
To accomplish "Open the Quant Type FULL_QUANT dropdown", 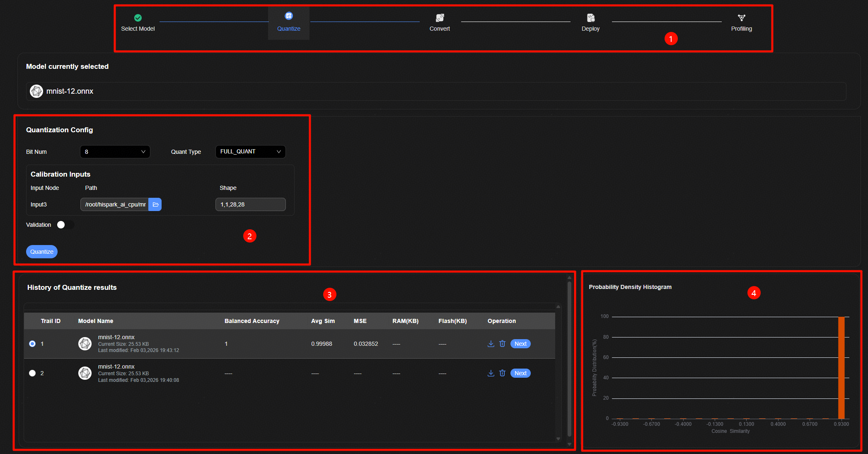I will pos(250,152).
